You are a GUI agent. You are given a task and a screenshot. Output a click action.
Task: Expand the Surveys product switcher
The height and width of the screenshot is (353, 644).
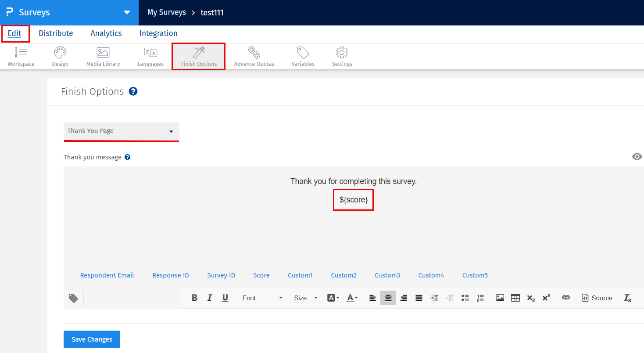point(127,12)
